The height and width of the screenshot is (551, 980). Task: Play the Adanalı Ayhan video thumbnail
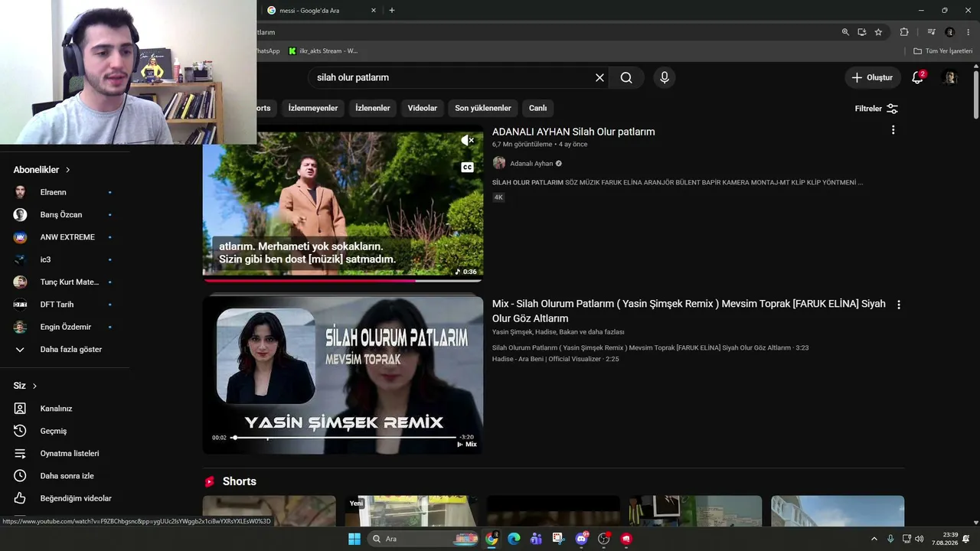coord(343,203)
